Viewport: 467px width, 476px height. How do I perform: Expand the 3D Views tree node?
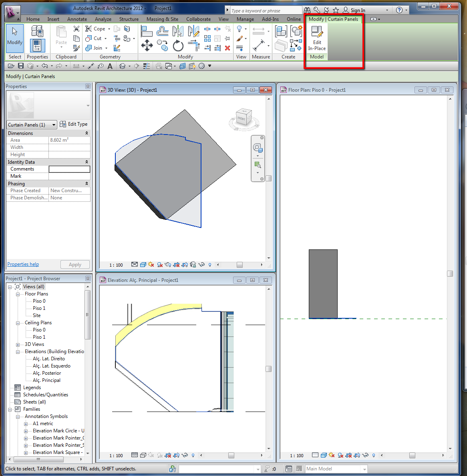point(18,345)
